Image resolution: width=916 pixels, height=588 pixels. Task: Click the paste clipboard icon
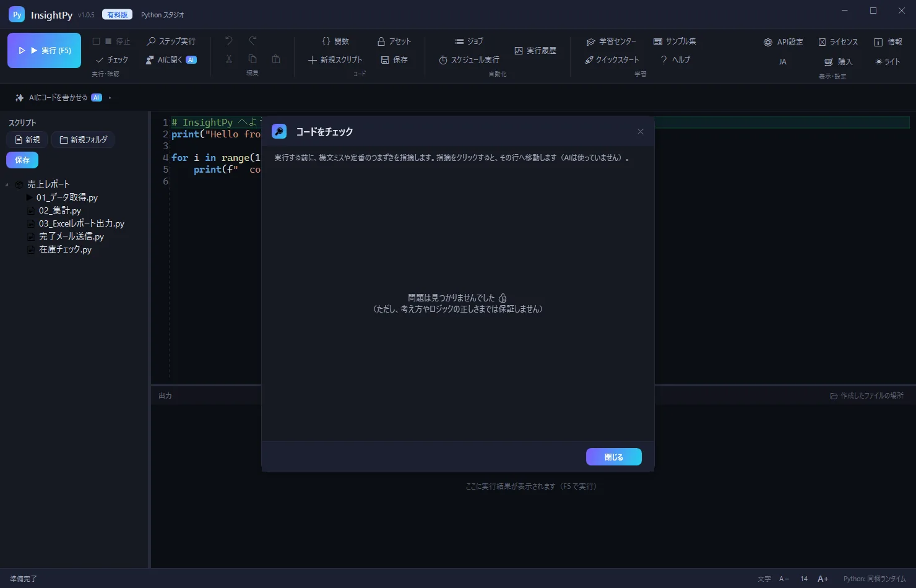point(276,59)
